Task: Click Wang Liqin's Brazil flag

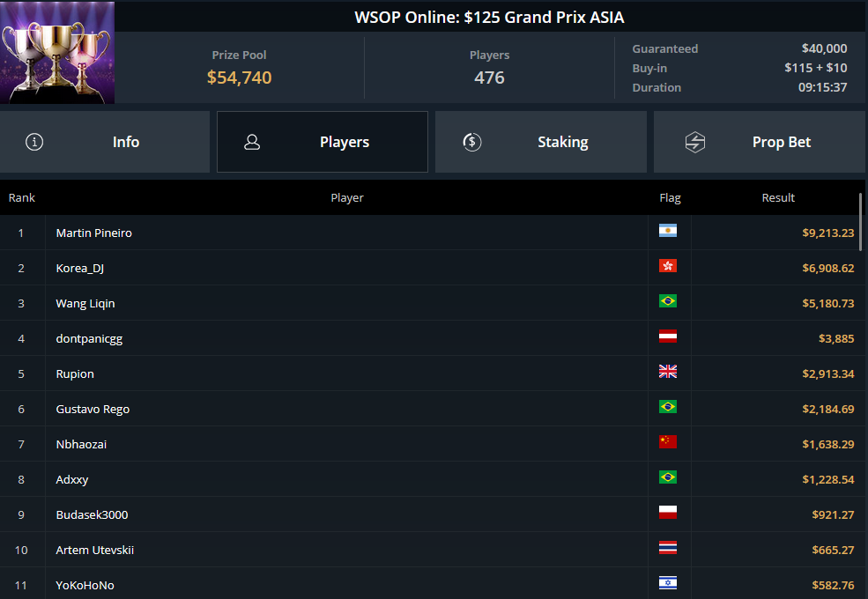Action: 668,301
